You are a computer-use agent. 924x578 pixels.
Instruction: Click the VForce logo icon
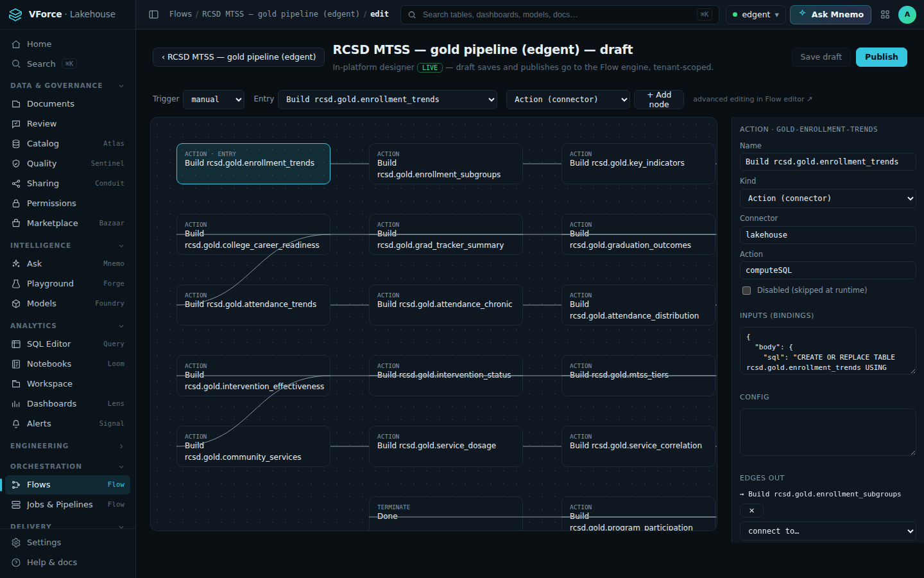(x=15, y=14)
